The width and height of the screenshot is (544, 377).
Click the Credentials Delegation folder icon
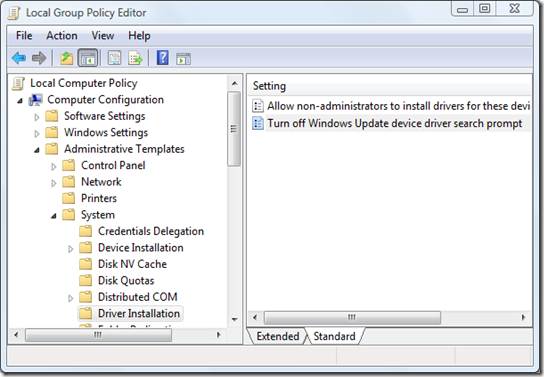tap(85, 231)
